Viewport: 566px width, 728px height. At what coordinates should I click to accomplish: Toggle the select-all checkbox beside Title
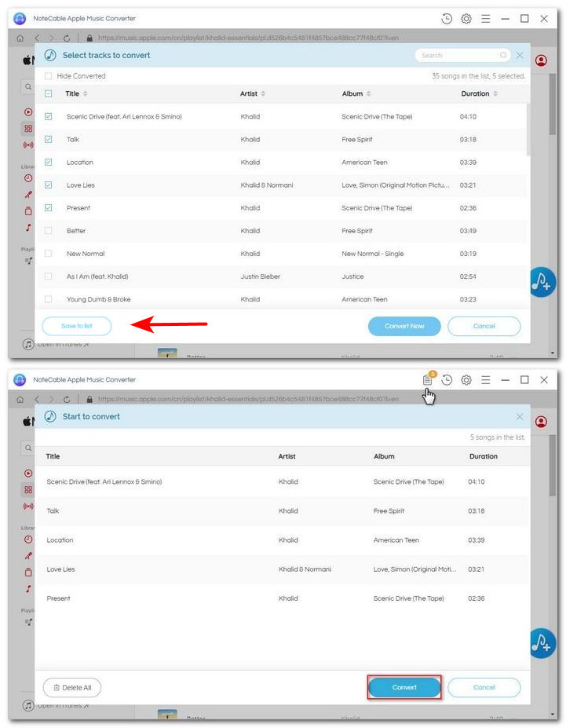48,93
